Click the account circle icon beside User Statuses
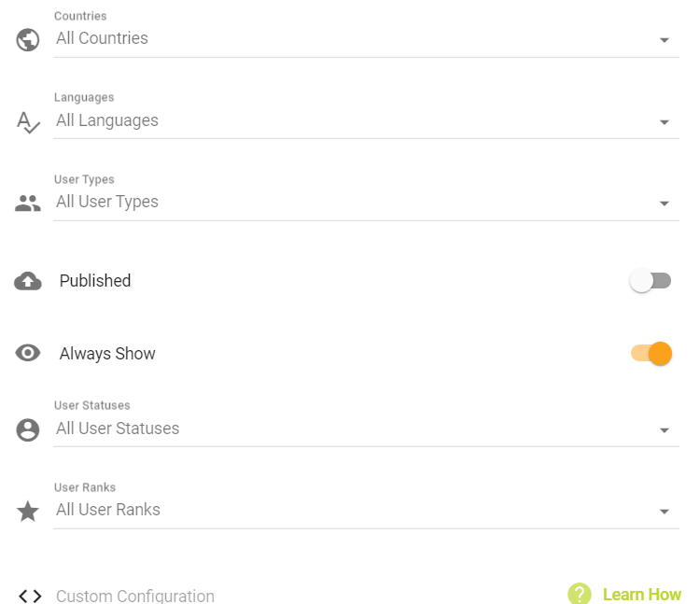 28,430
